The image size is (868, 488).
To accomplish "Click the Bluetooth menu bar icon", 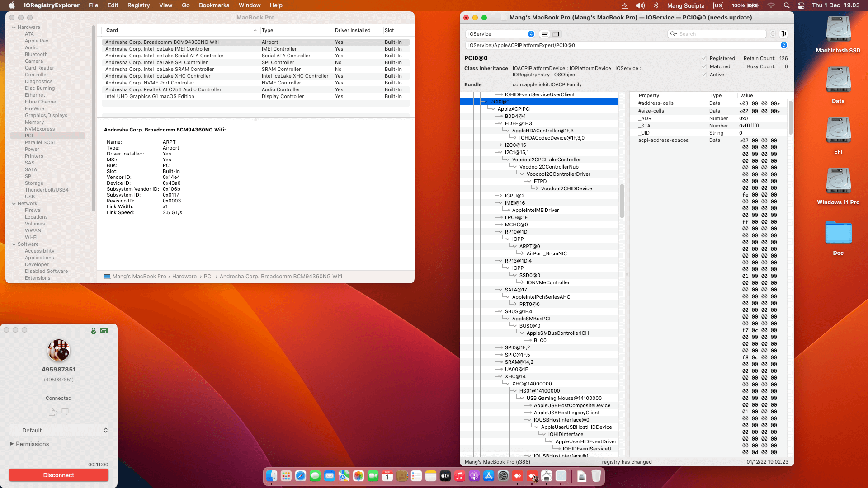I will (x=656, y=5).
